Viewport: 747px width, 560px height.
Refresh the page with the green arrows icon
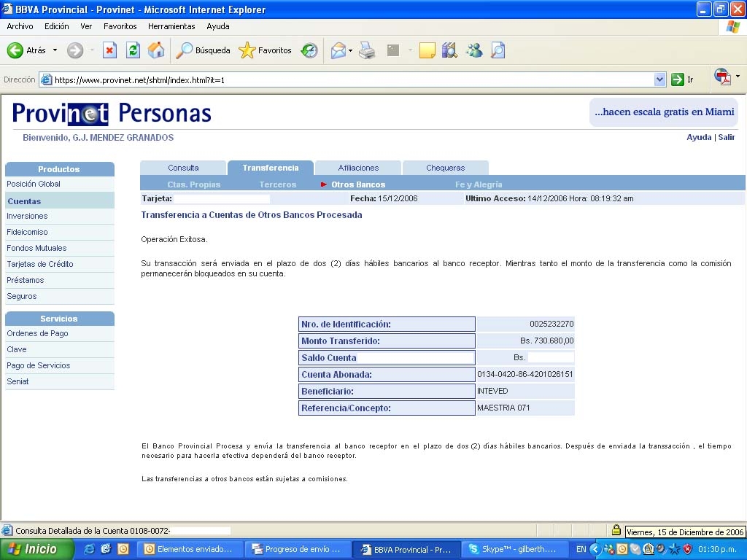point(133,50)
